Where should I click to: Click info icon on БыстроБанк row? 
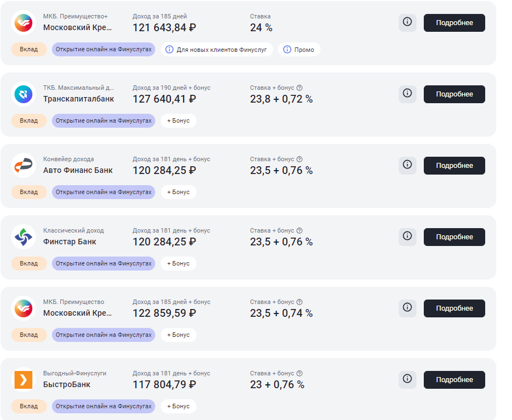[407, 379]
